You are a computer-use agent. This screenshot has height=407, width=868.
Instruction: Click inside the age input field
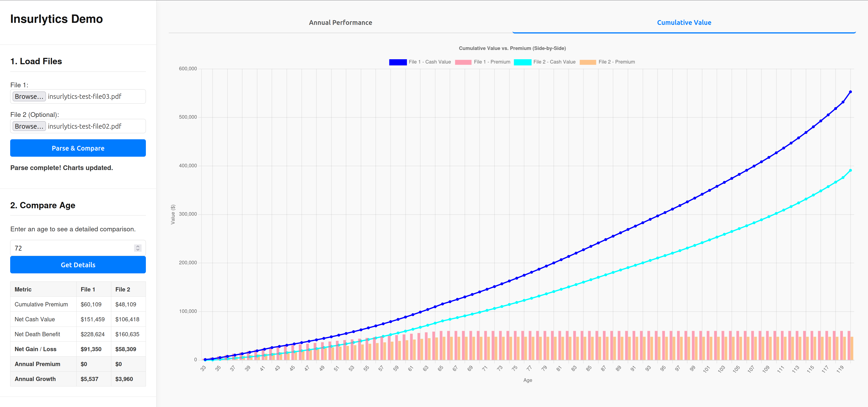point(67,248)
